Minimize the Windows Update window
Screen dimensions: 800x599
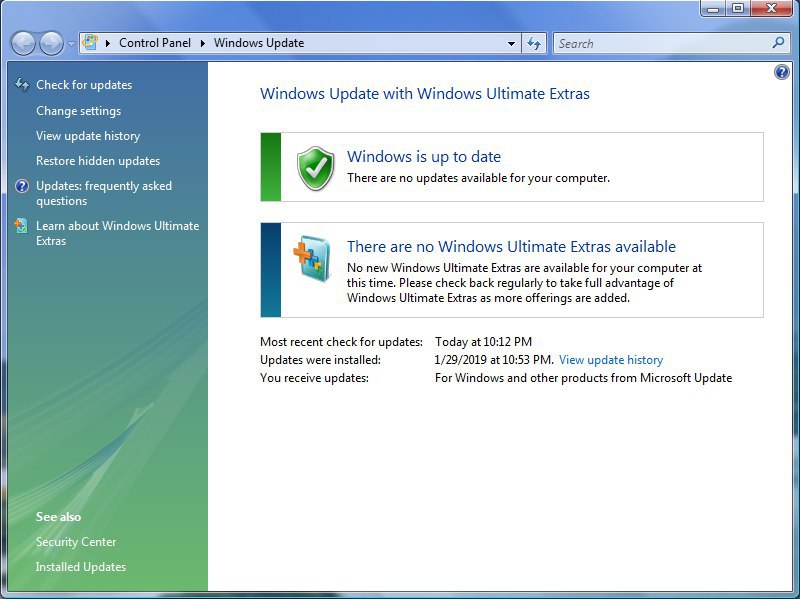tap(713, 8)
